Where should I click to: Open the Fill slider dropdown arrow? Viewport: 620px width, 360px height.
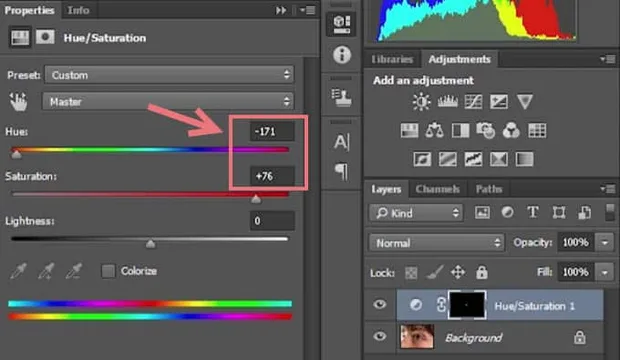coord(605,272)
